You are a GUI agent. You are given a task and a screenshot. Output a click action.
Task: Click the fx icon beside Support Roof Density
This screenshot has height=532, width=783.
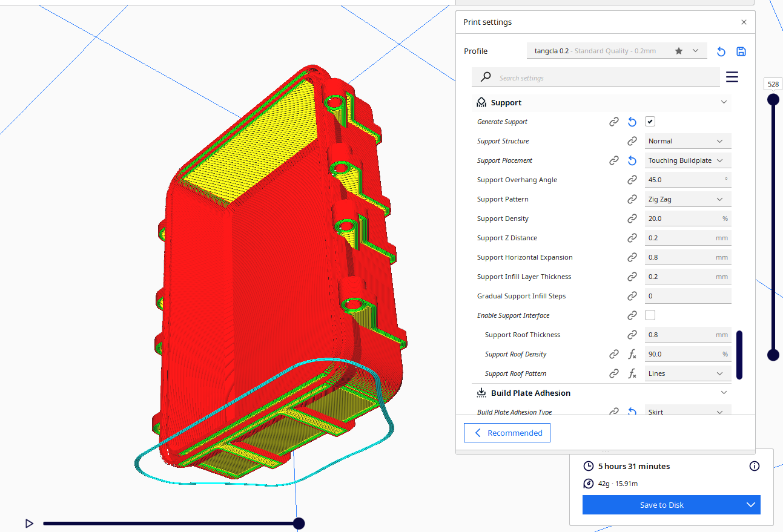(x=632, y=354)
